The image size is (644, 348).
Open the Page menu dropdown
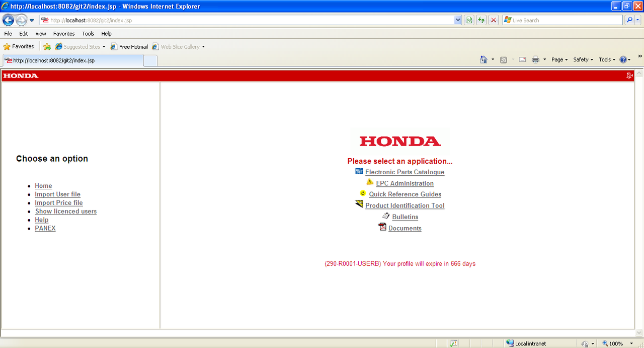click(x=559, y=59)
